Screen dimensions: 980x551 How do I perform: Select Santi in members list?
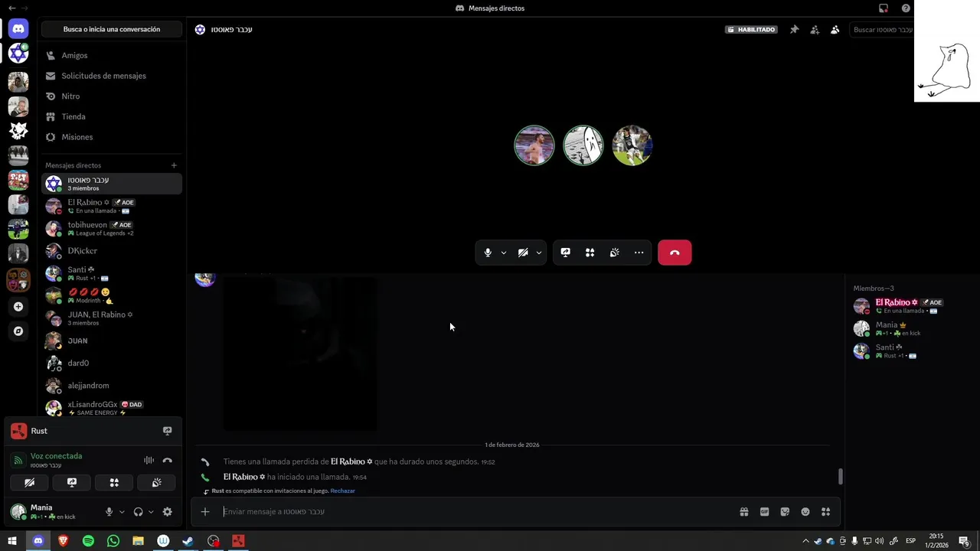pyautogui.click(x=910, y=351)
